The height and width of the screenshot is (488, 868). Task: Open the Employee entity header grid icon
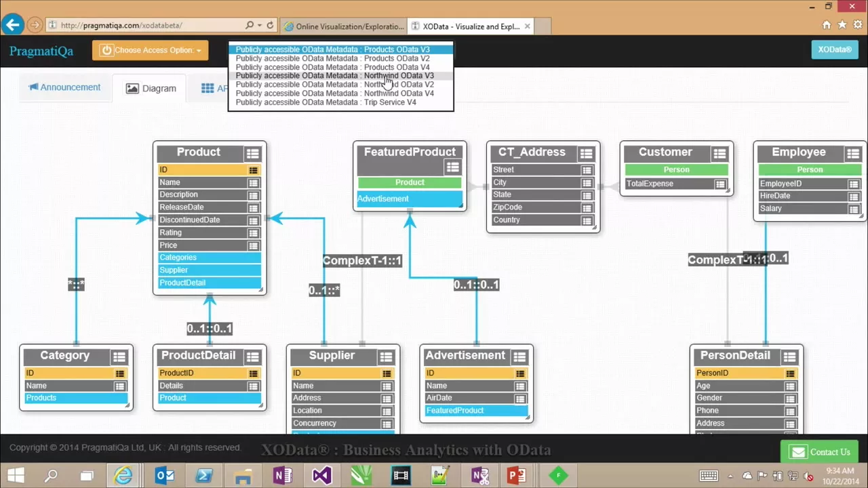[x=853, y=154]
